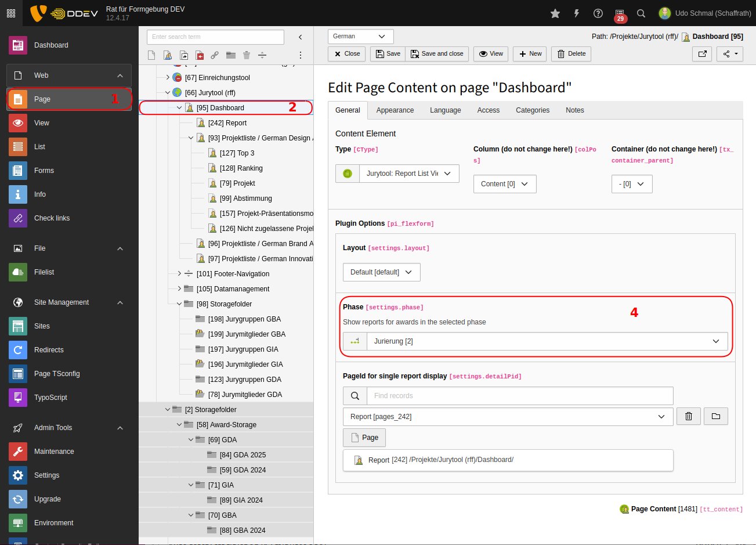Collapse the [98] Storagefolder tree node
The width and height of the screenshot is (756, 545).
tap(179, 304)
